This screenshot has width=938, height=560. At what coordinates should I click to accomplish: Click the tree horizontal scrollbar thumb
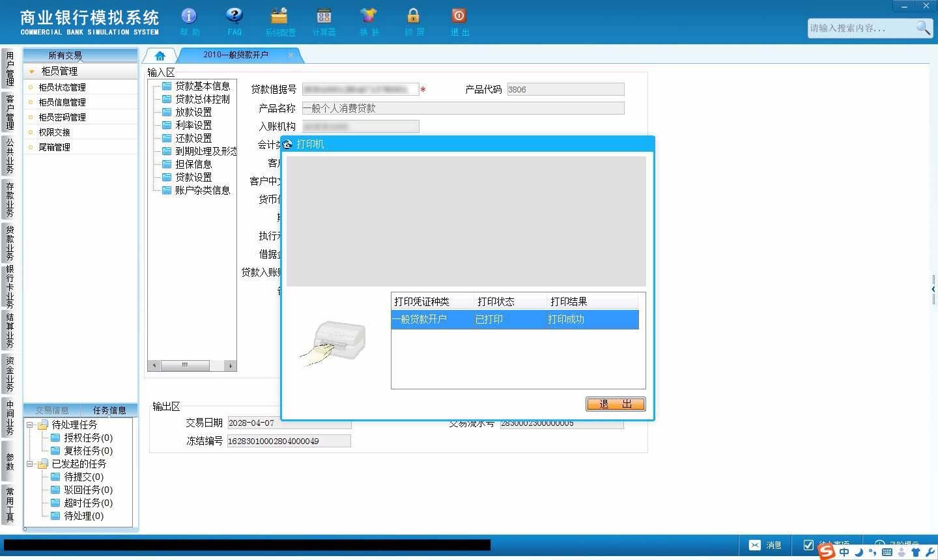coord(185,365)
